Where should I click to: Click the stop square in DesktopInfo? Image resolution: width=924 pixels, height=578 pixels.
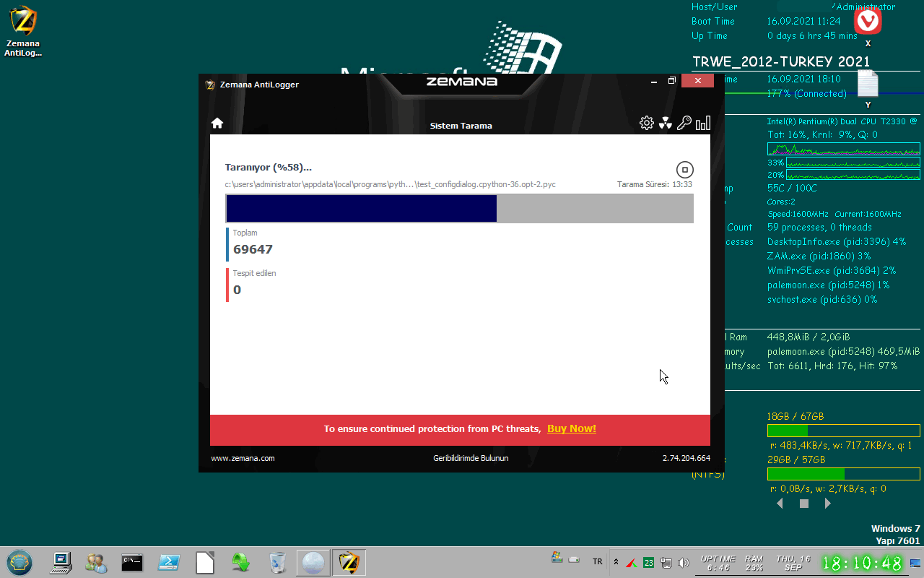804,504
